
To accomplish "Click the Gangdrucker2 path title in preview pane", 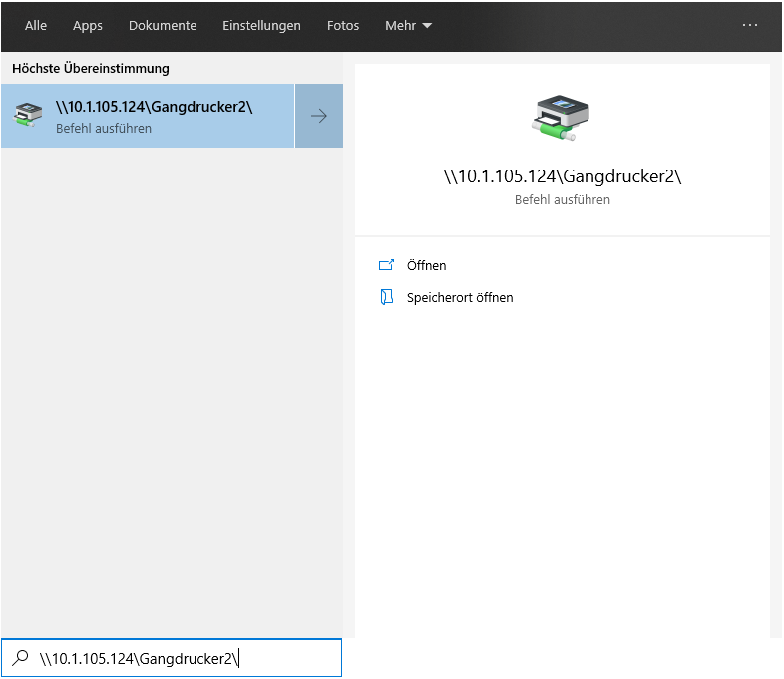I will coord(563,176).
